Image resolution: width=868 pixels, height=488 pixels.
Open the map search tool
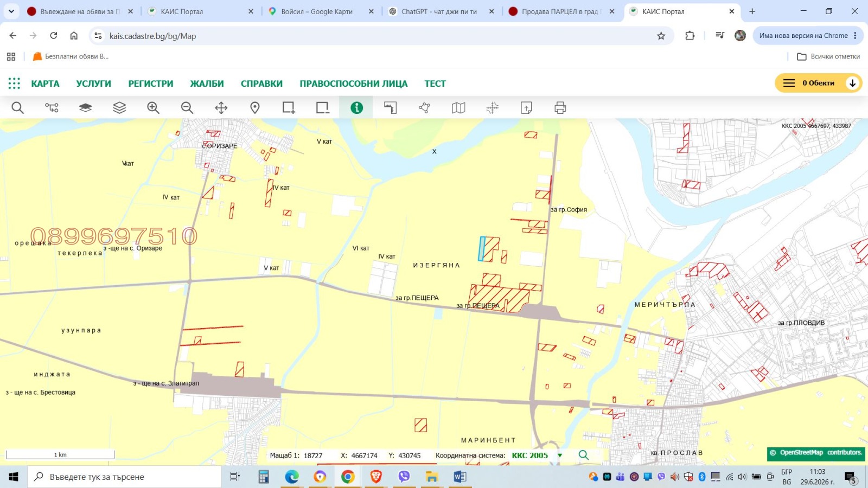pyautogui.click(x=17, y=108)
